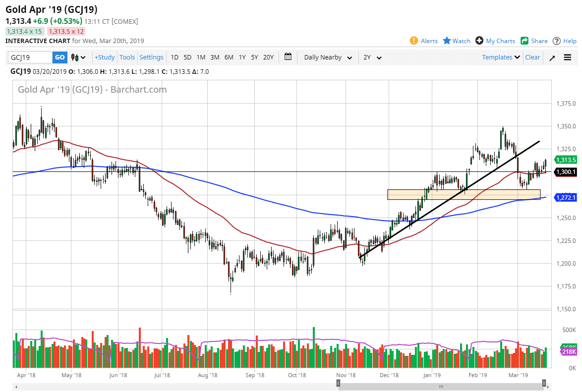Image resolution: width=582 pixels, height=392 pixels.
Task: Open Help question mark icon
Action: coord(557,41)
